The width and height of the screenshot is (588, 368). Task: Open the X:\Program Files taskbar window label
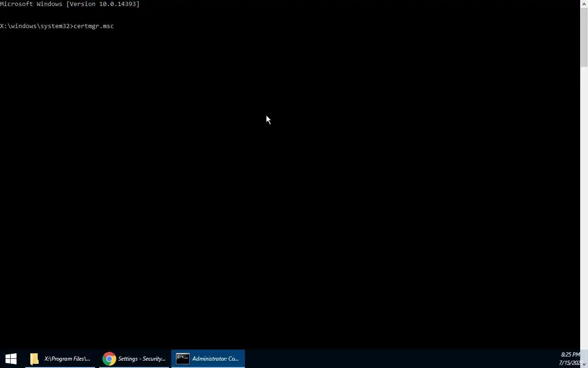pyautogui.click(x=67, y=359)
